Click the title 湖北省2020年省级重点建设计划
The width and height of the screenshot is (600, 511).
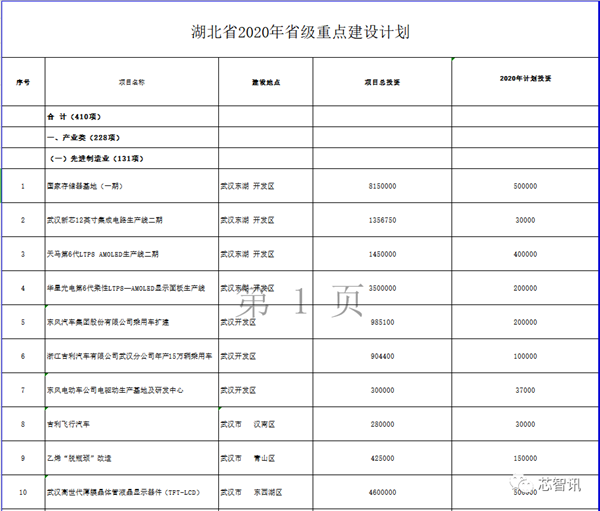pyautogui.click(x=300, y=31)
